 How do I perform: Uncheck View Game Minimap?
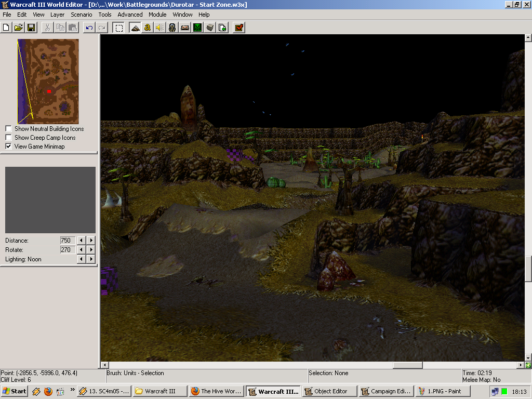[x=8, y=146]
